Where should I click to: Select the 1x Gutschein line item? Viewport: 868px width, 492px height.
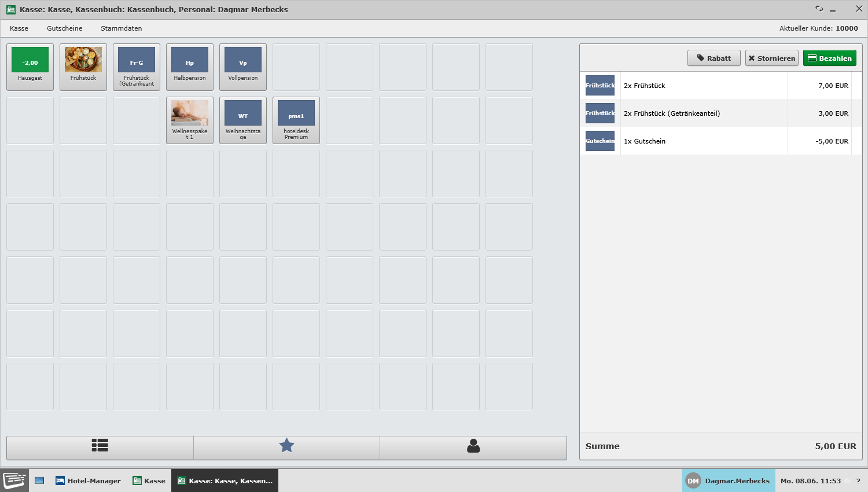click(x=720, y=141)
